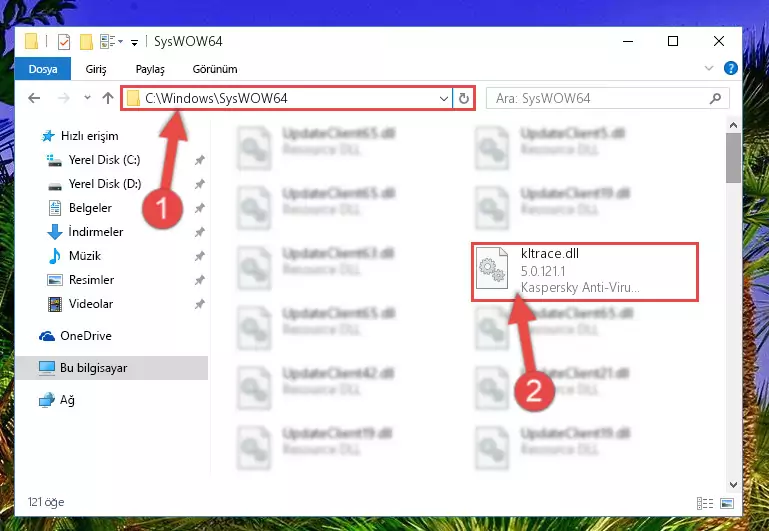769x531 pixels.
Task: Click the vertical scrollbar up arrow
Action: click(733, 126)
